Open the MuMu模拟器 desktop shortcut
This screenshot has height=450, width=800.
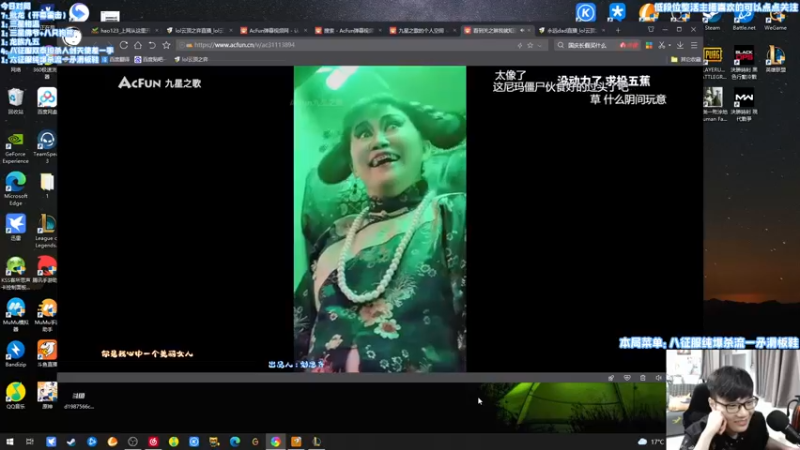[x=16, y=315]
